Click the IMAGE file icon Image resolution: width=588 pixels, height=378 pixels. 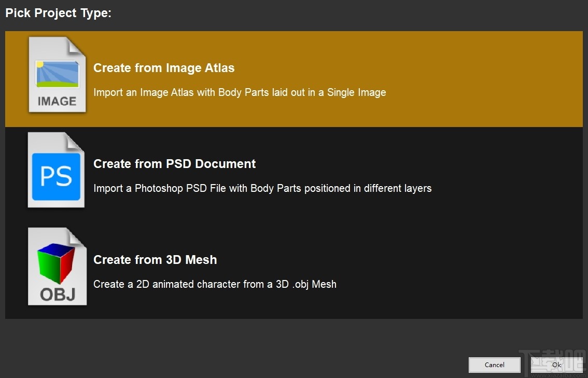[x=57, y=75]
